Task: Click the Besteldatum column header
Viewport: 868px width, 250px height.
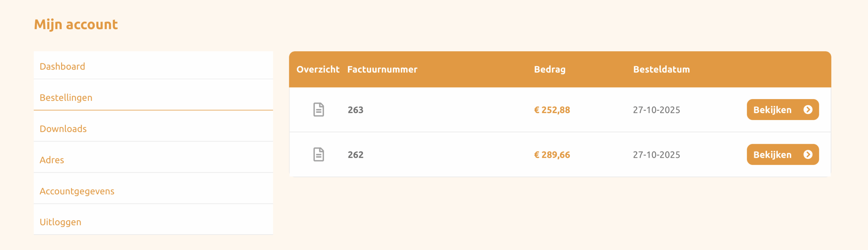Action: [x=661, y=70]
